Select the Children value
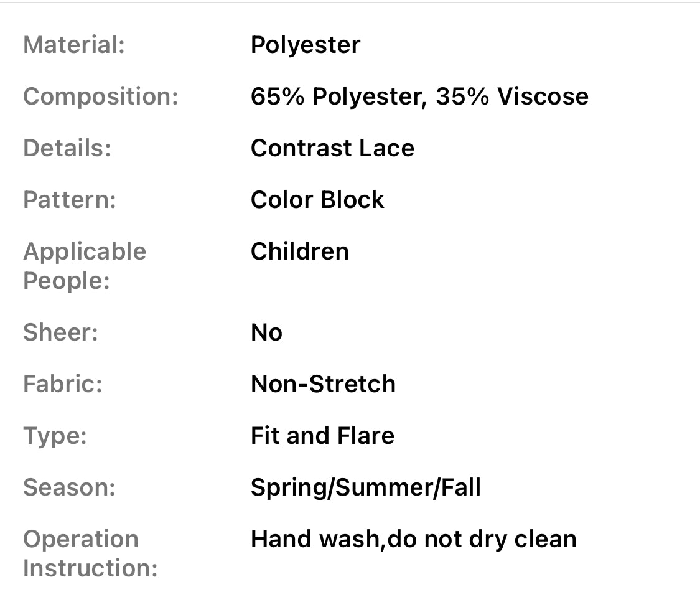Image resolution: width=700 pixels, height=592 pixels. point(299,252)
